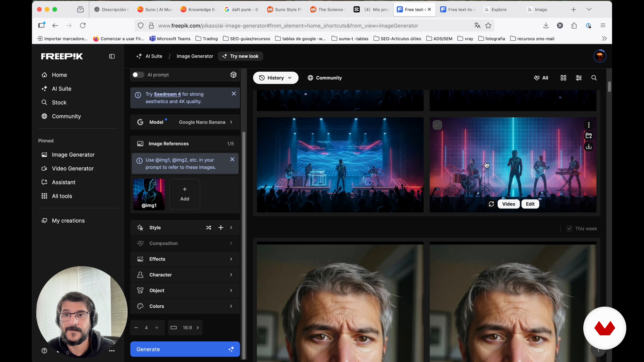Viewport: 644px width, 362px height.
Task: Add a new Style with the plus icon
Action: point(221,228)
